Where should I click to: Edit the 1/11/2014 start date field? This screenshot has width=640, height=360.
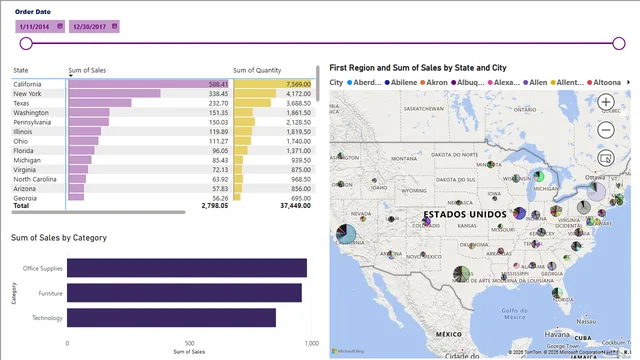40,27
